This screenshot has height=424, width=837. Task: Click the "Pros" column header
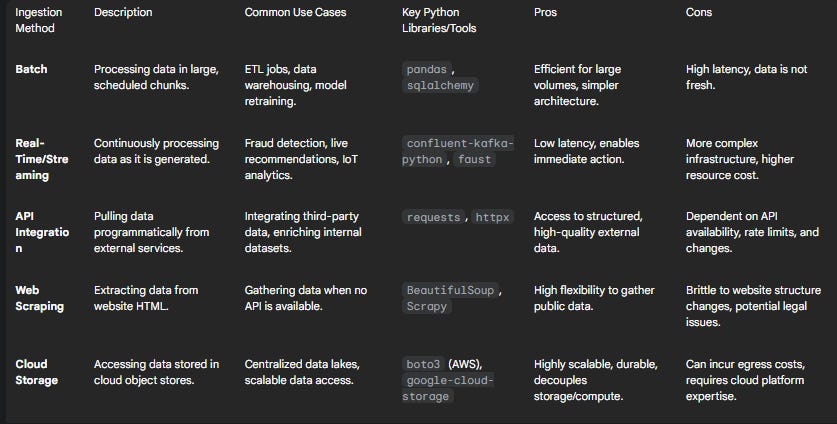(546, 12)
